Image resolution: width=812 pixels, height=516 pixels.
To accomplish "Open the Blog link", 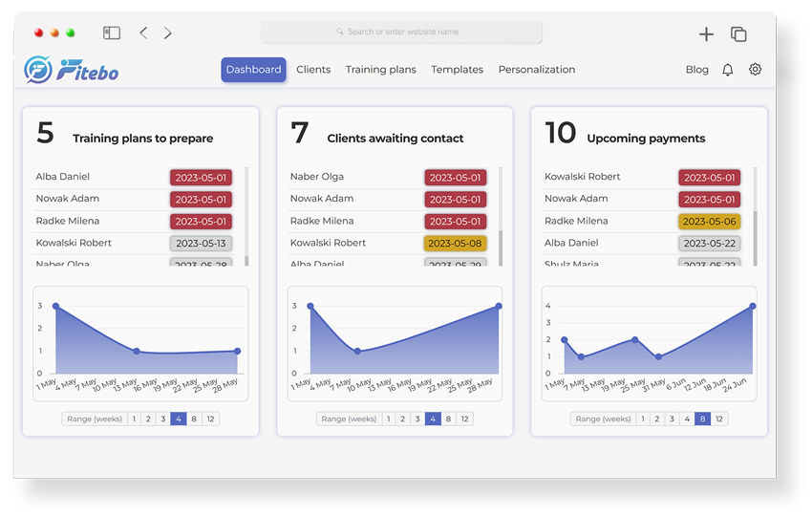I will point(697,70).
